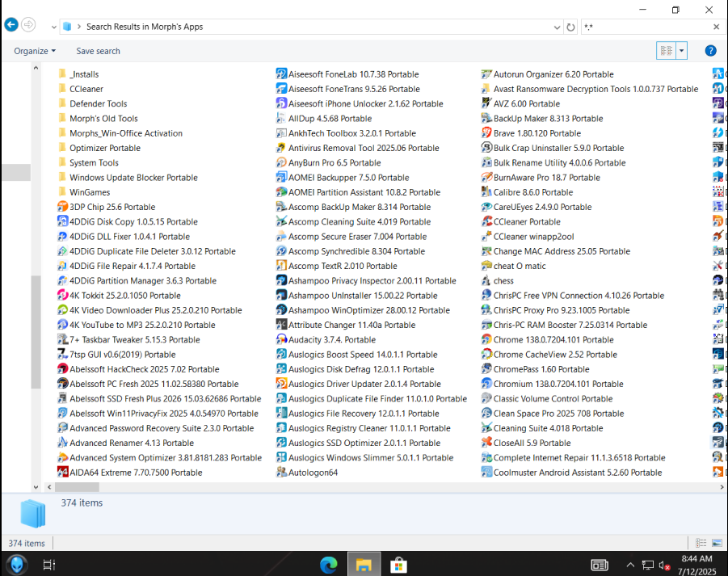Click the Abelssoft HackCheck 2025 icon
The image size is (728, 576).
(62, 369)
